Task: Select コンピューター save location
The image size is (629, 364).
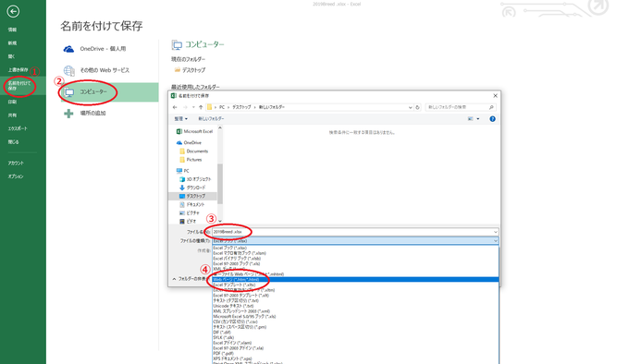Action: coord(109,92)
